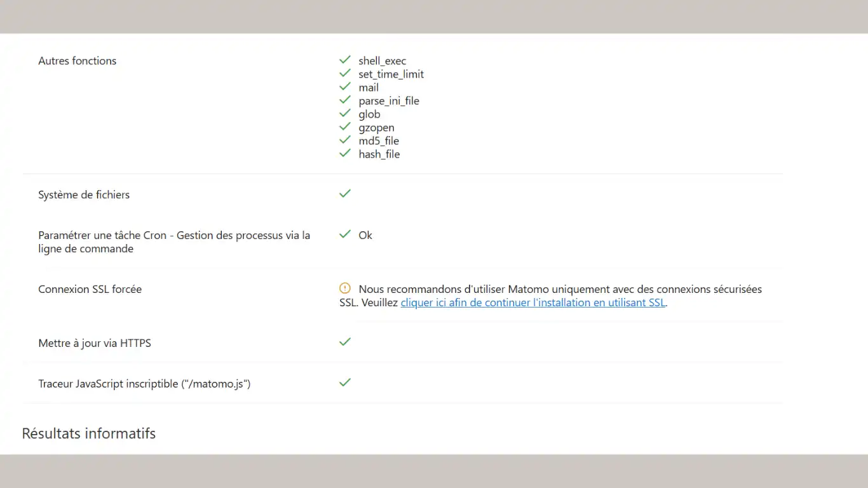The image size is (868, 488).
Task: Follow the link to continue installation using SSL
Action: 533,303
